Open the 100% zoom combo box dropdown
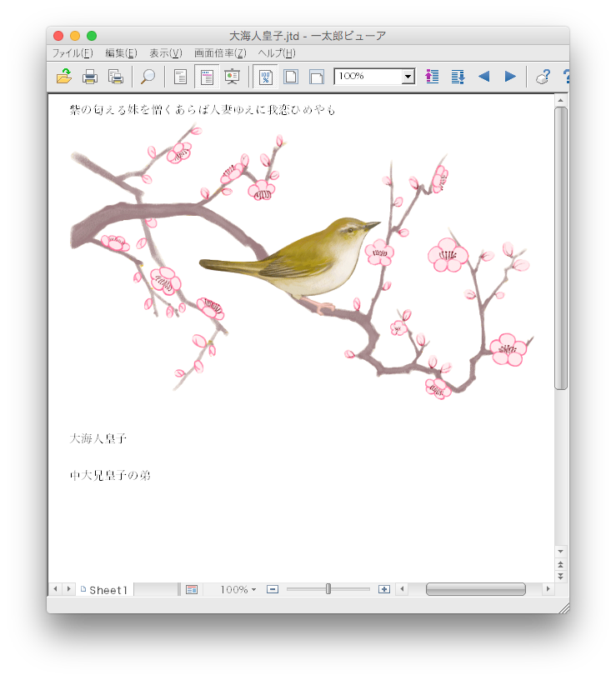 coord(408,77)
